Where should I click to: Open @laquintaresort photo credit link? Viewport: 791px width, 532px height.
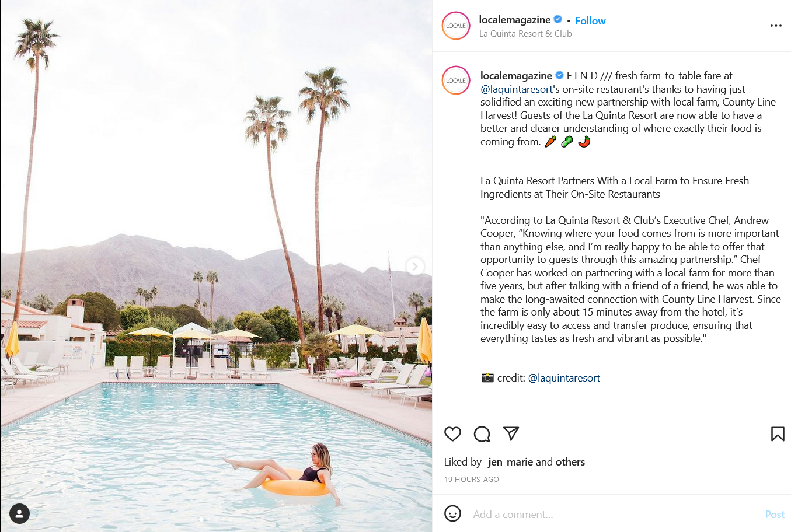564,378
